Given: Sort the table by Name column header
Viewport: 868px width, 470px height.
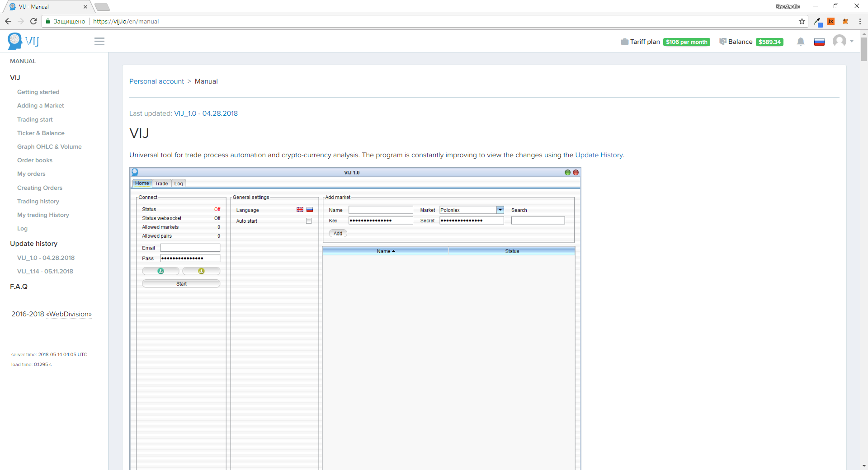Looking at the screenshot, I should coord(385,251).
